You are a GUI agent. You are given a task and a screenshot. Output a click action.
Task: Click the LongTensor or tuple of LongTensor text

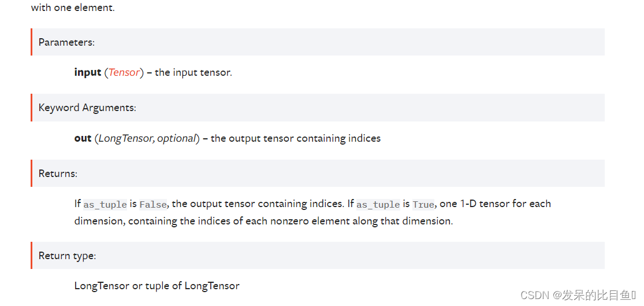[157, 285]
